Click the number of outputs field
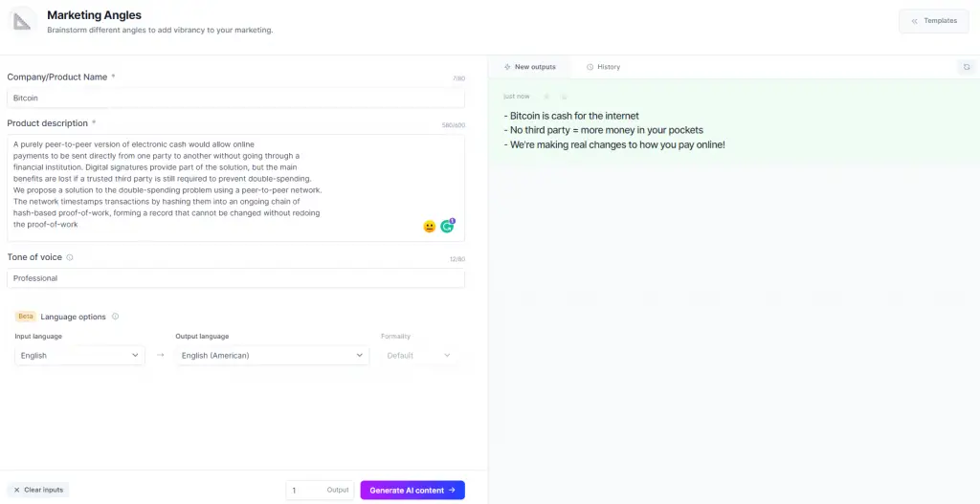This screenshot has width=980, height=504. point(320,491)
